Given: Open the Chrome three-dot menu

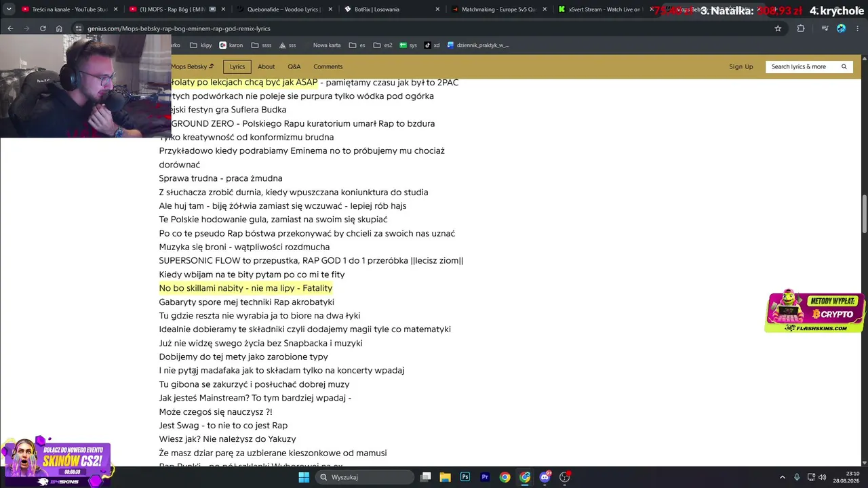Looking at the screenshot, I should coord(857,28).
